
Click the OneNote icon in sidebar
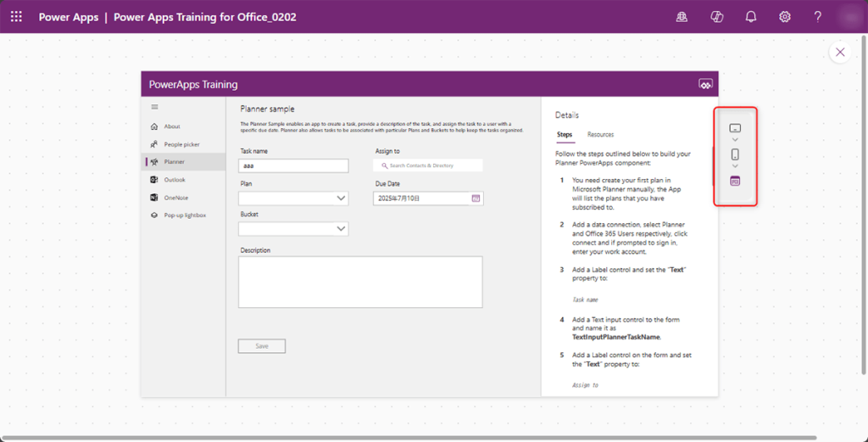point(154,197)
